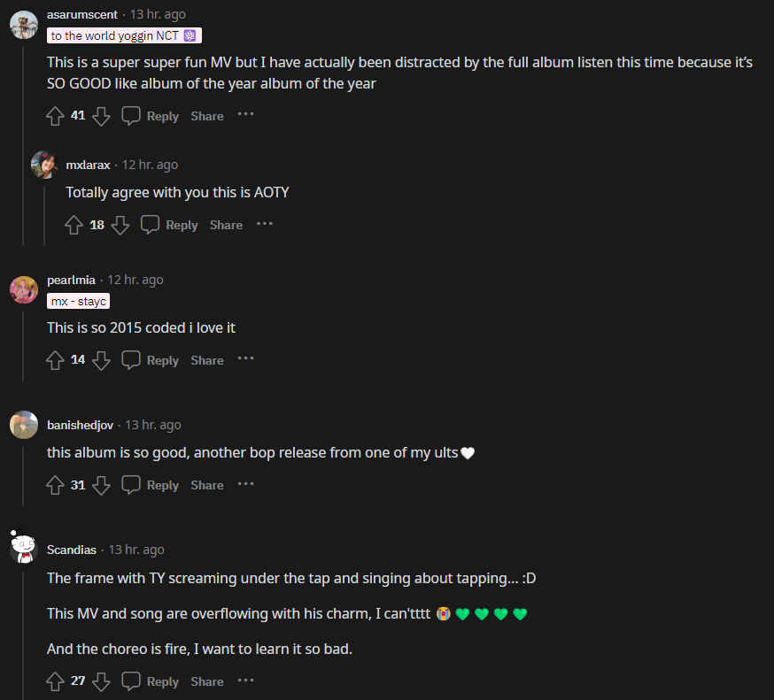Reply to pearlmia's comment

tap(151, 360)
